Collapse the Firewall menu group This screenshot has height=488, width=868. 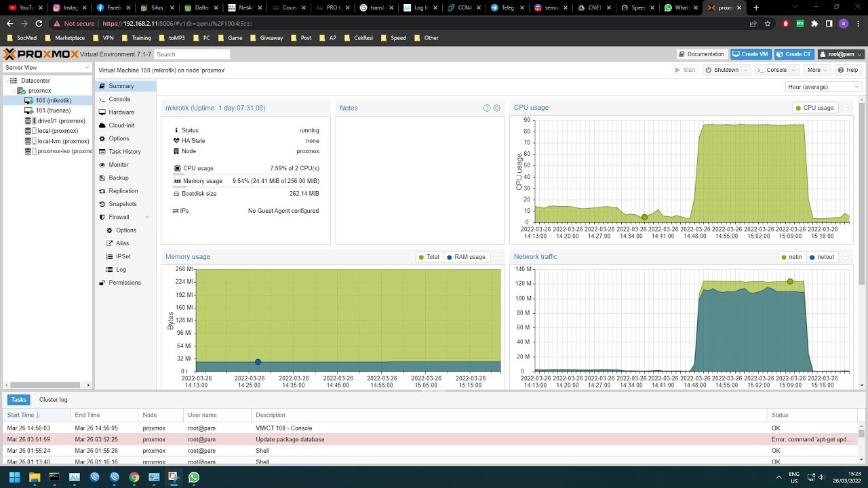point(147,217)
